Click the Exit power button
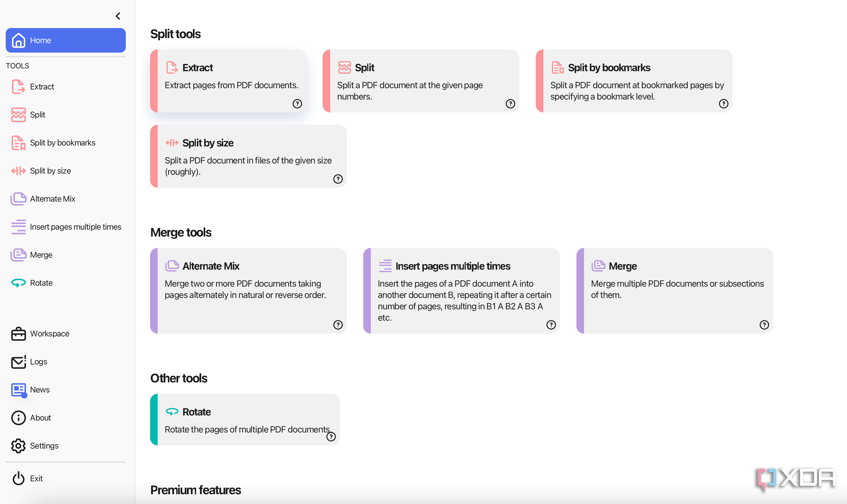 pyautogui.click(x=18, y=478)
